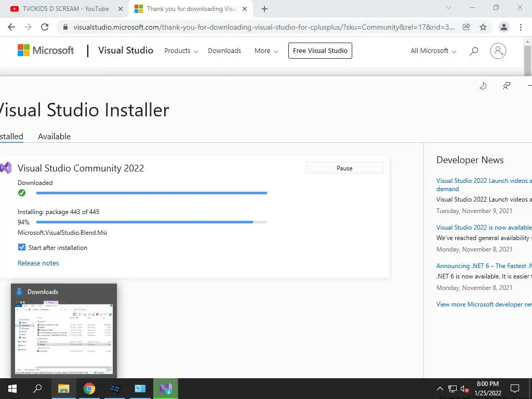Toggle dark theme moon icon in installer
This screenshot has width=532, height=399.
click(x=483, y=86)
